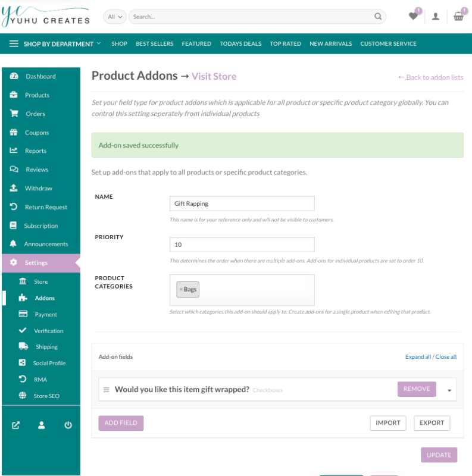472x476 pixels.
Task: Click the Remove field button
Action: [x=417, y=389]
